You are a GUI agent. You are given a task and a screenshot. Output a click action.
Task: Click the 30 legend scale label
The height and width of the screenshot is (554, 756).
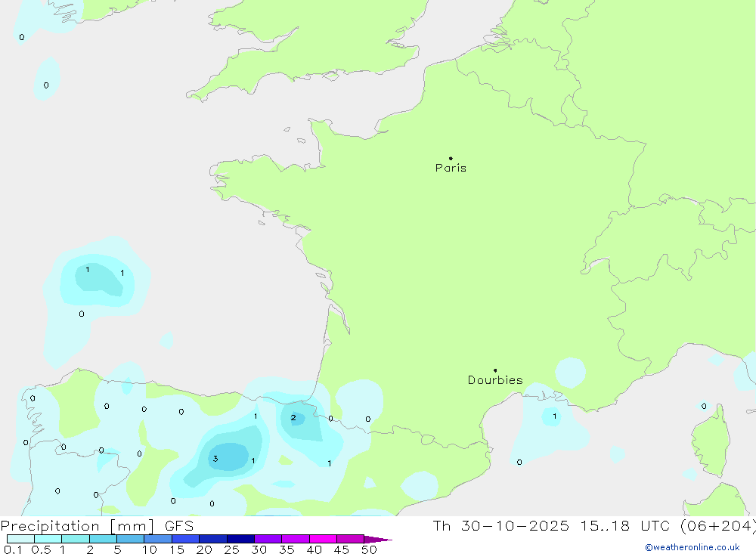259,549
